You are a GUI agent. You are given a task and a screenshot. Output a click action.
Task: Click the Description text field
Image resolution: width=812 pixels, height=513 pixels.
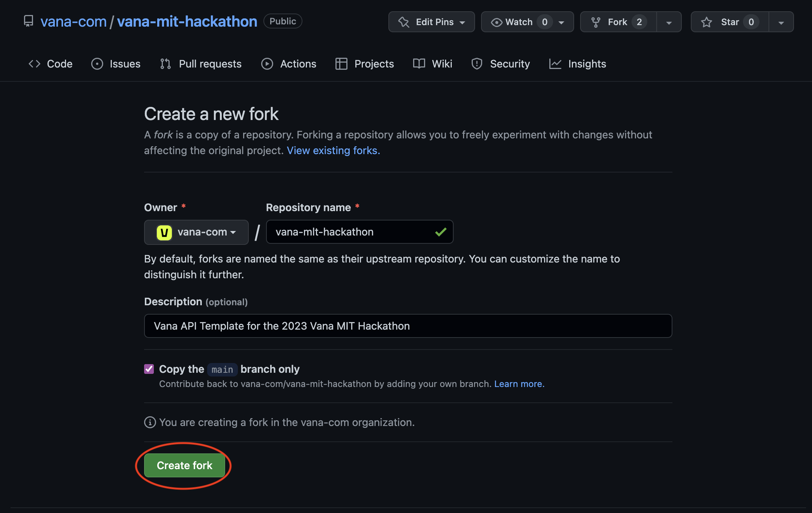(x=408, y=326)
